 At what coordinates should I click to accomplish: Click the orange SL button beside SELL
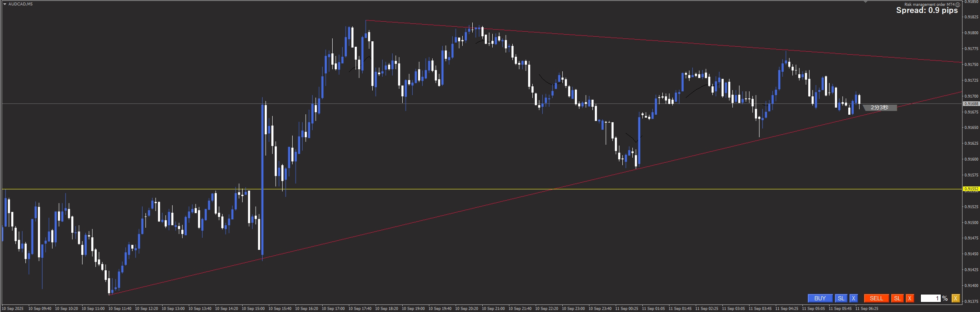[x=897, y=298]
